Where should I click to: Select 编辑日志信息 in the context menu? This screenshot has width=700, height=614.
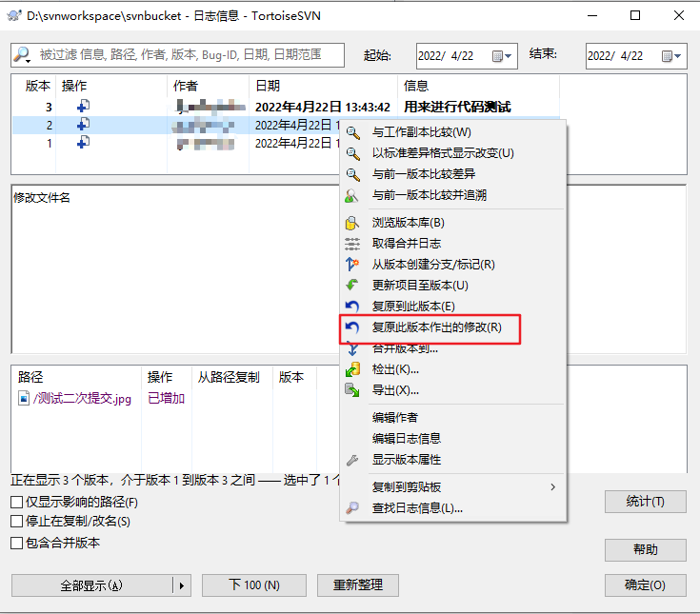tap(453, 439)
